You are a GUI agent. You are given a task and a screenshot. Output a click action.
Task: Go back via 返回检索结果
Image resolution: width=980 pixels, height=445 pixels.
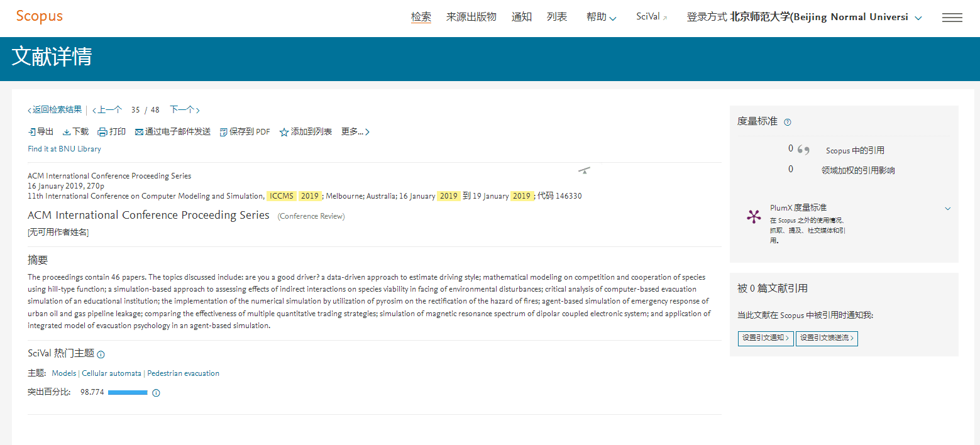click(x=55, y=110)
